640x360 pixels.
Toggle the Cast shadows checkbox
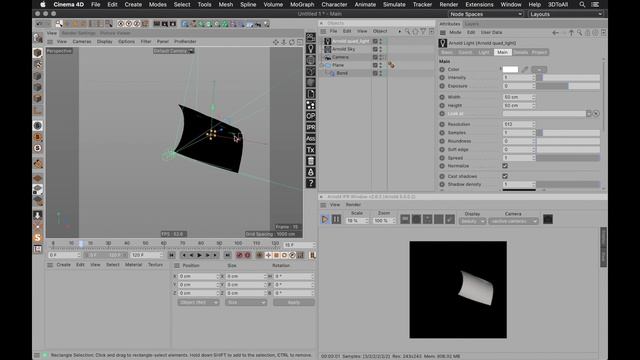click(x=505, y=176)
